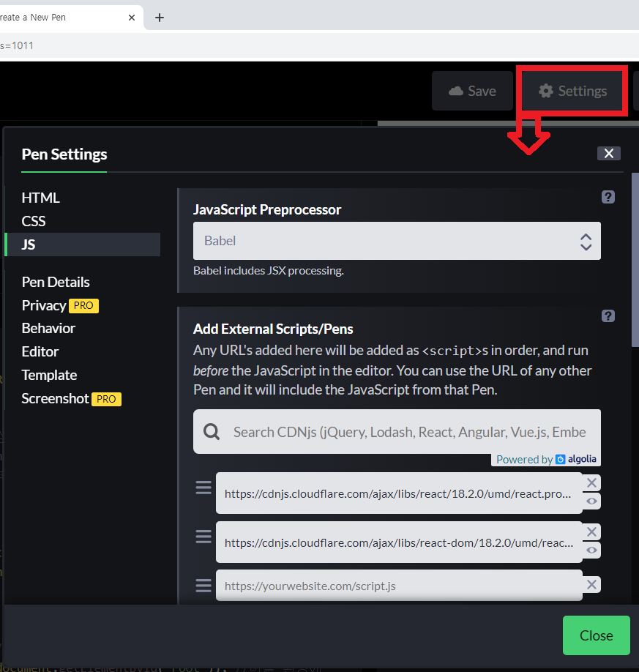Viewport: 639px width, 672px height.
Task: Open Pen Details section
Action: click(56, 282)
